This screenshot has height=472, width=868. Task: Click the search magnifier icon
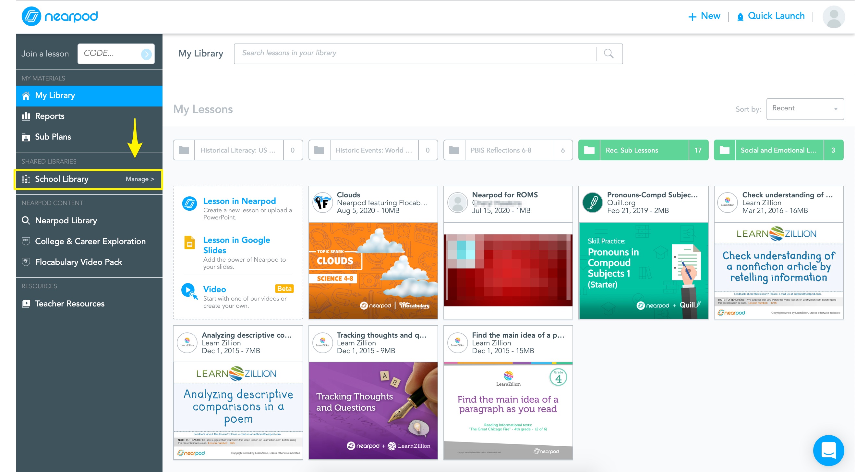(608, 53)
